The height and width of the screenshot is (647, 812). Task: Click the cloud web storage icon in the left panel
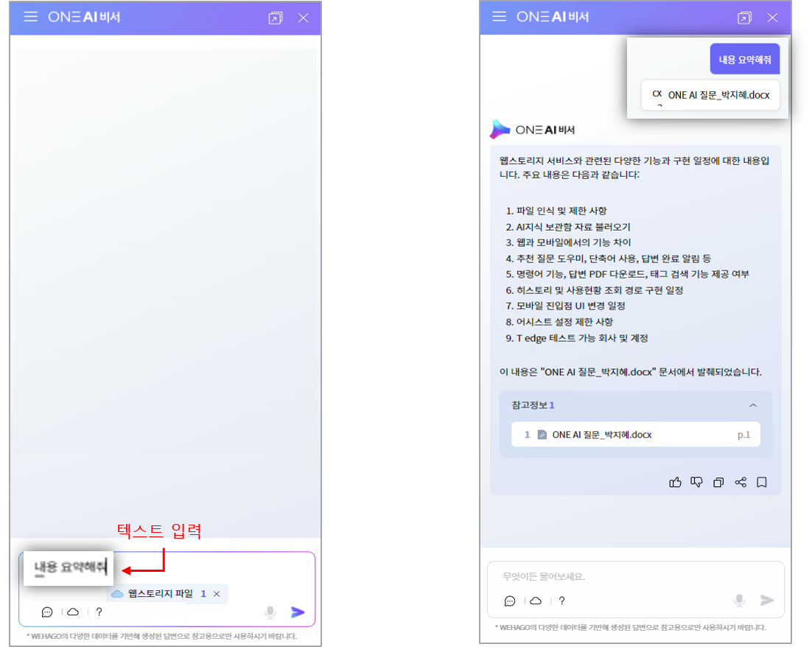tap(73, 612)
